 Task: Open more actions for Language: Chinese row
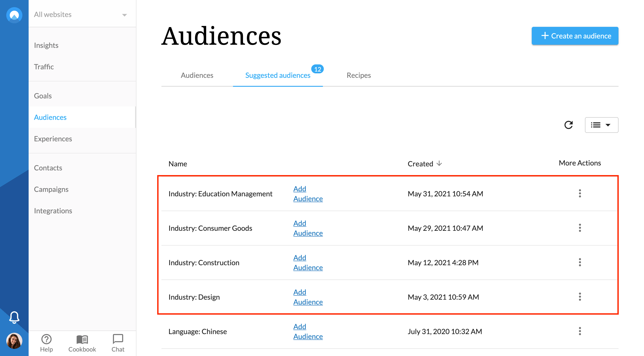coord(580,331)
